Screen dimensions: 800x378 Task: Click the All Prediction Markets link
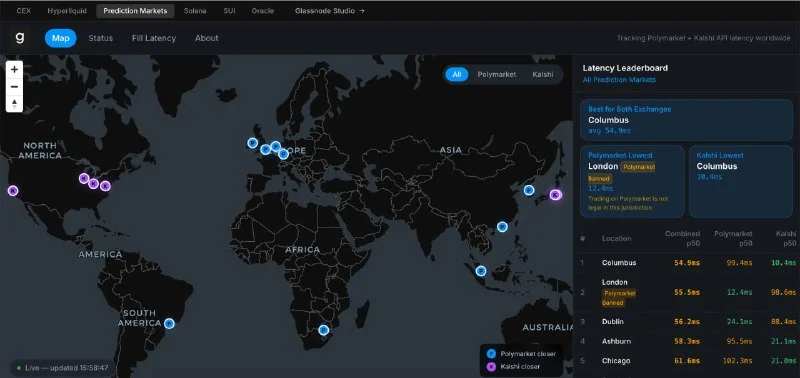tap(619, 80)
